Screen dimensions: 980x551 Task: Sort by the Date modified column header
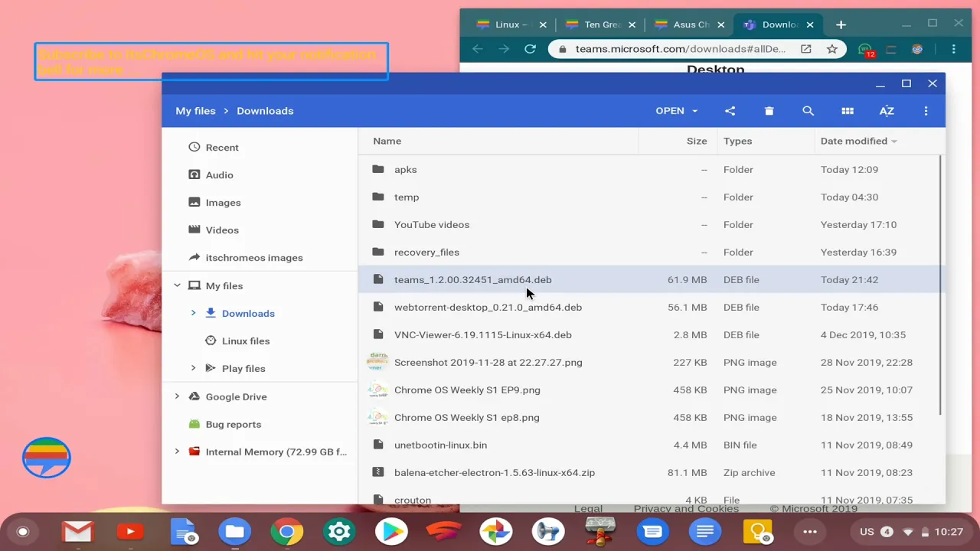(858, 141)
